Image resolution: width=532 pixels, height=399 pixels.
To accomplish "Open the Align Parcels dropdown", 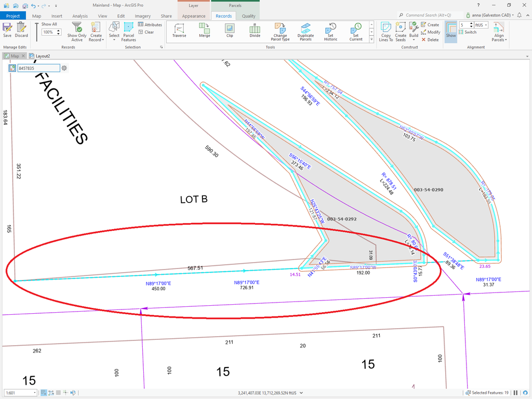I will 499,32.
